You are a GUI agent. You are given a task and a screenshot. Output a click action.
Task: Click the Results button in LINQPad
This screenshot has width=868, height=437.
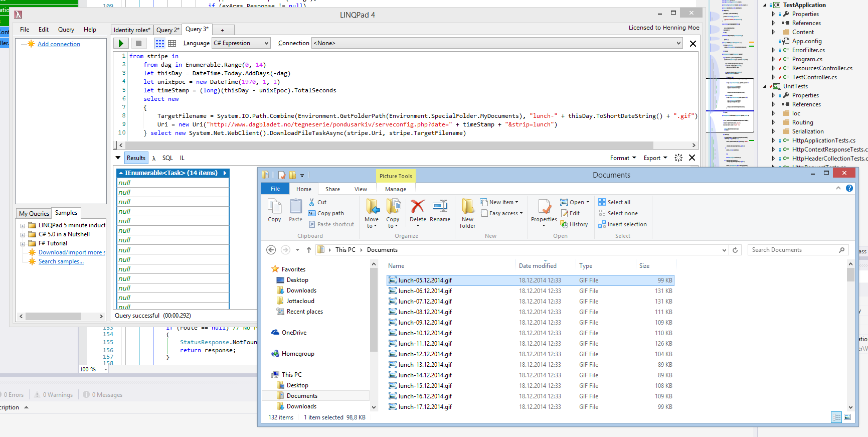click(x=136, y=158)
